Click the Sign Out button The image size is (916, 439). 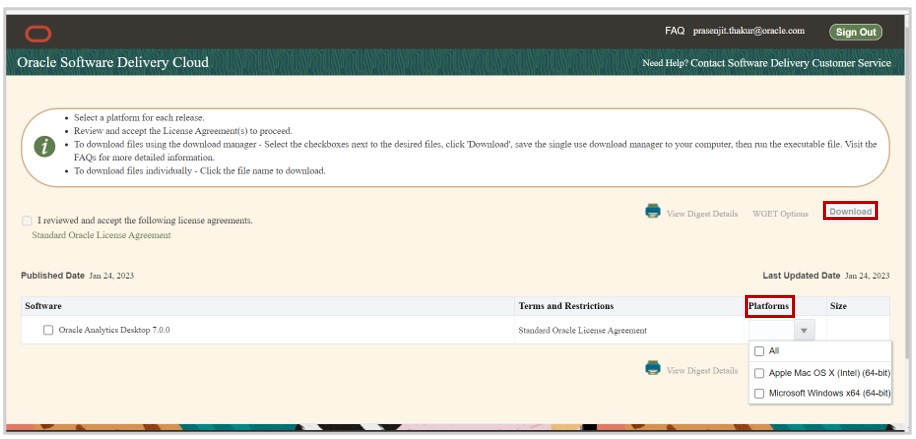[x=855, y=32]
